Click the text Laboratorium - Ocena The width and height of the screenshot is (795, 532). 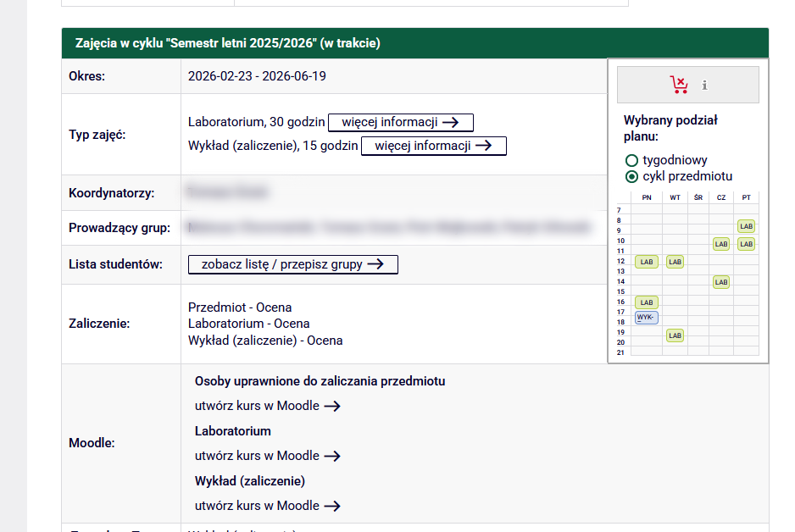[x=249, y=324]
